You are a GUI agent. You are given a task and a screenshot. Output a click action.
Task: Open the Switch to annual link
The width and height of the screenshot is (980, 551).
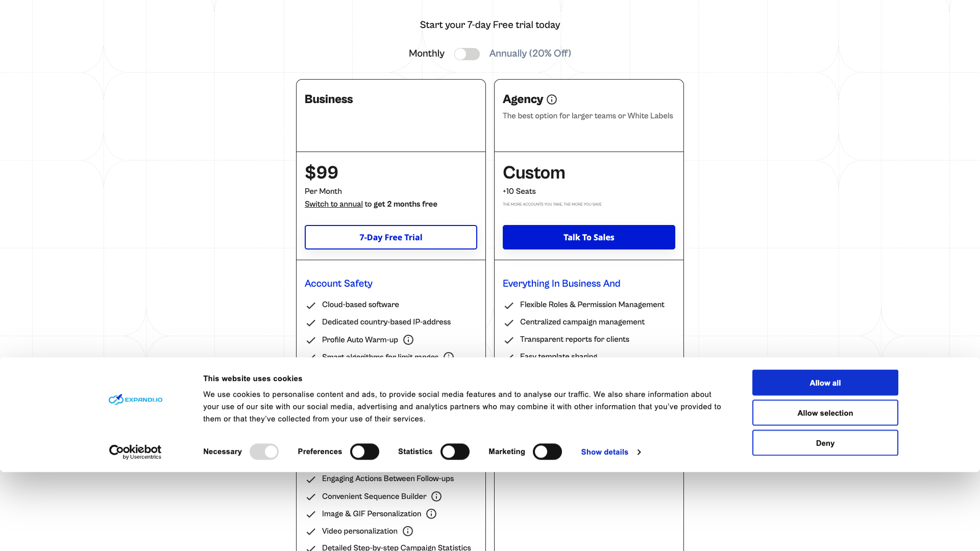click(333, 204)
